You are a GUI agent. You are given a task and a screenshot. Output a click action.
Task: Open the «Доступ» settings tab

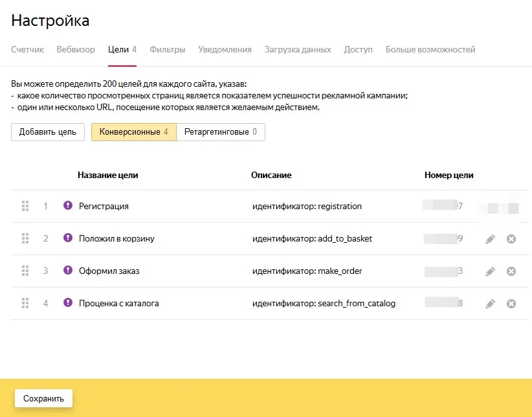click(x=358, y=49)
